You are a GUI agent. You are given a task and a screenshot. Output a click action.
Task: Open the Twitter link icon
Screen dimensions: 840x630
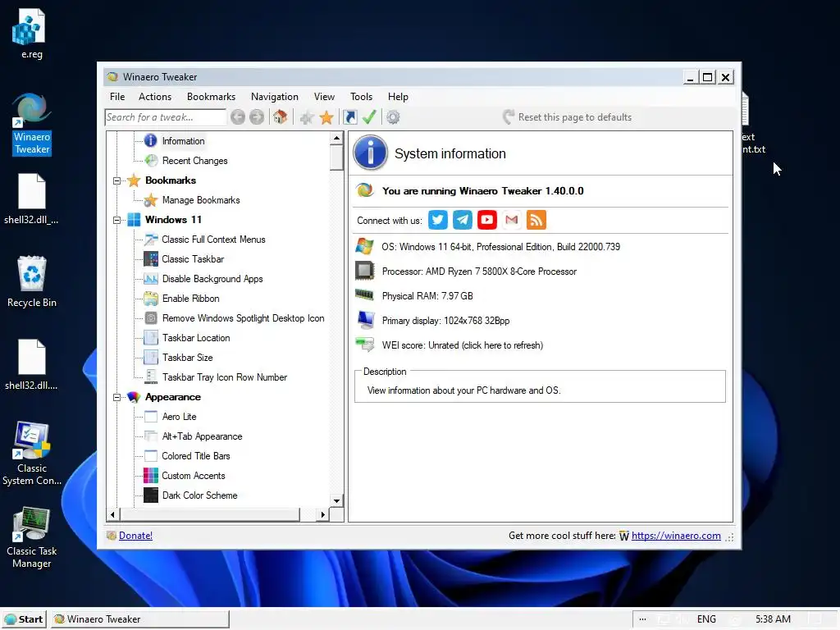click(438, 220)
